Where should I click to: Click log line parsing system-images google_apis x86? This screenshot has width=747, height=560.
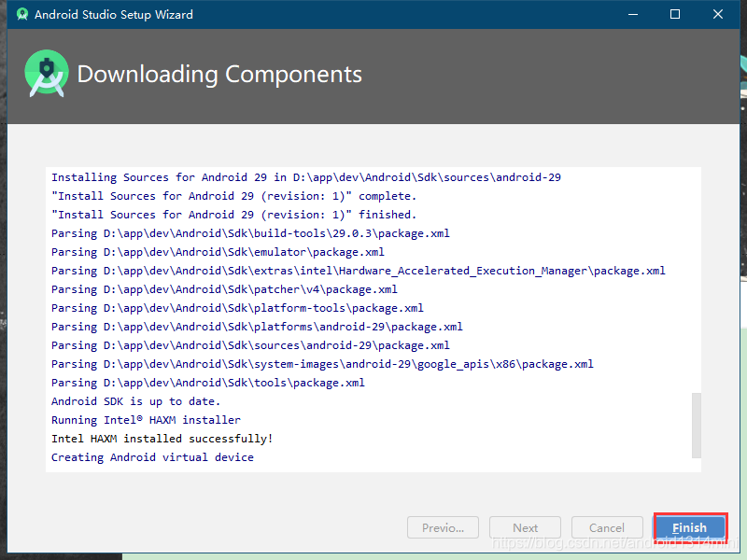point(322,364)
